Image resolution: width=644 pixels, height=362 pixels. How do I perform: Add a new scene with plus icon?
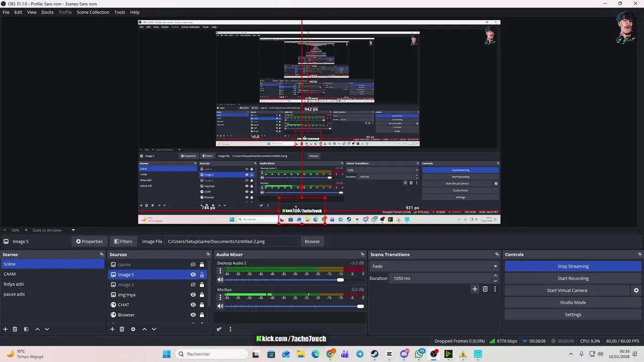point(6,329)
